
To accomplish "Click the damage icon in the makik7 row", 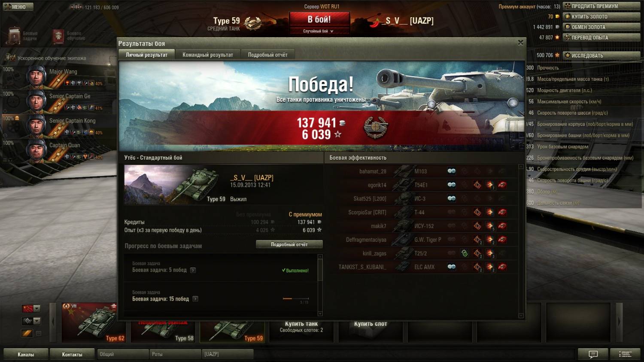I will pyautogui.click(x=490, y=226).
